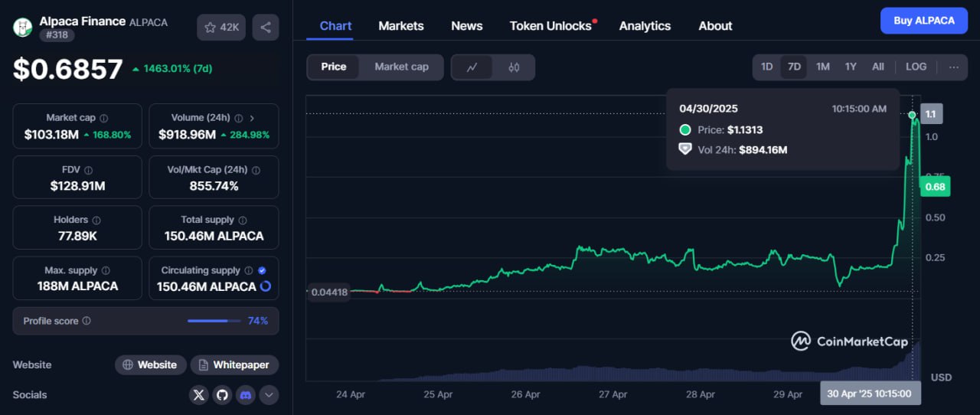This screenshot has height=415, width=980.
Task: Click verified checkmark on circulating supply
Action: tap(262, 270)
